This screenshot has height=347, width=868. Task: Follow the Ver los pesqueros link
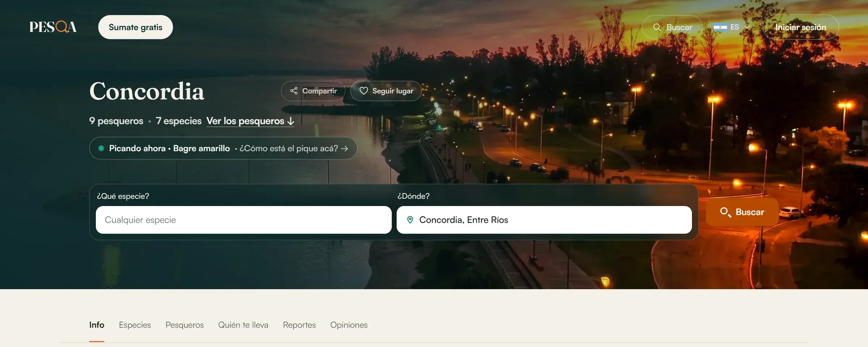pyautogui.click(x=250, y=121)
